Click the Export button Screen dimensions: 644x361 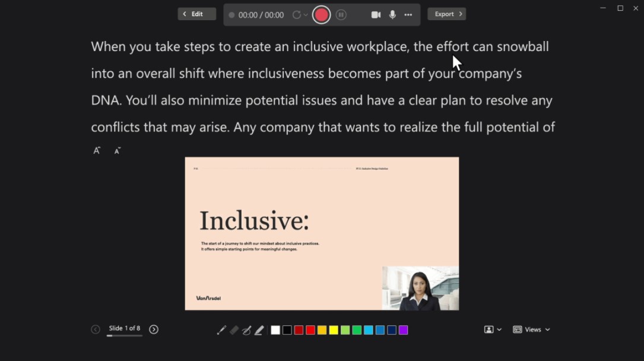tap(447, 14)
